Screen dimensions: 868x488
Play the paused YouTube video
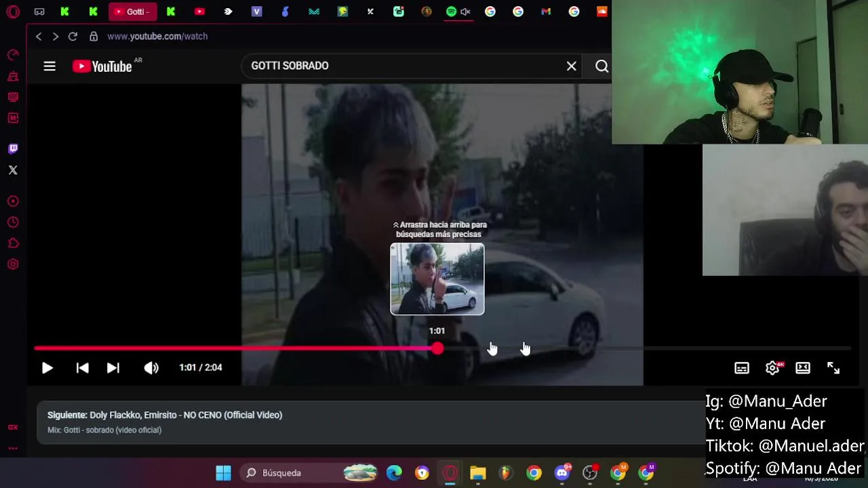(x=47, y=368)
